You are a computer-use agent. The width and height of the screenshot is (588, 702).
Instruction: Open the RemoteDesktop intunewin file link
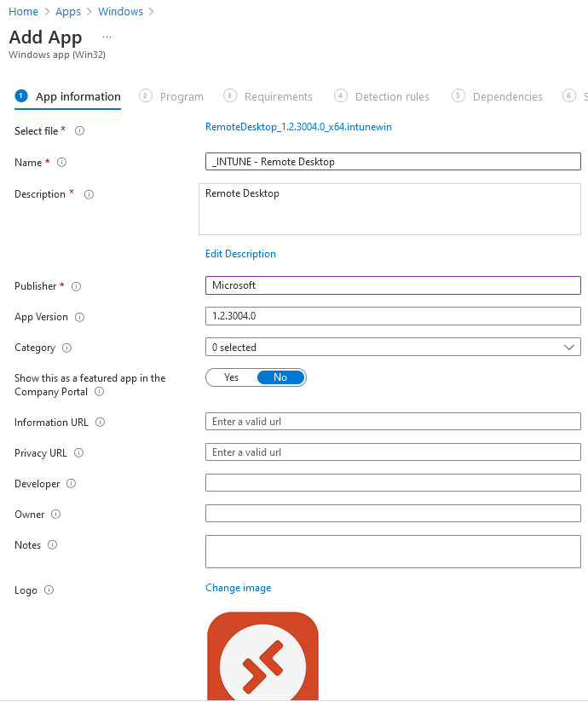tap(298, 127)
